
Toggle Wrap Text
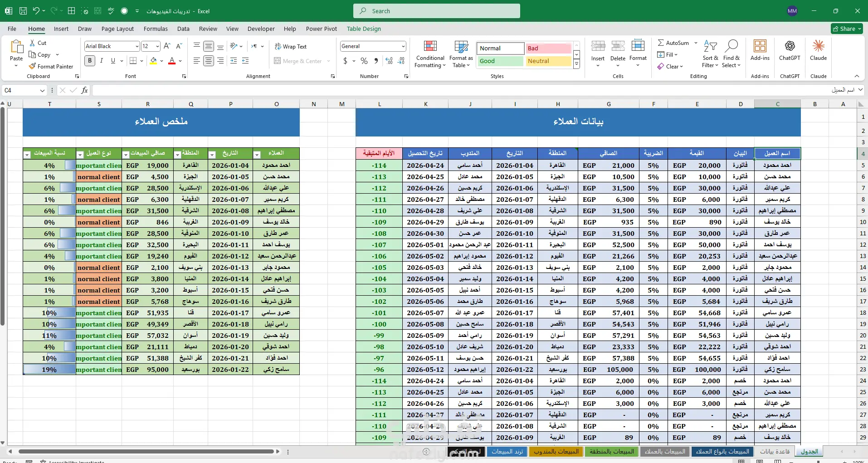pyautogui.click(x=291, y=46)
